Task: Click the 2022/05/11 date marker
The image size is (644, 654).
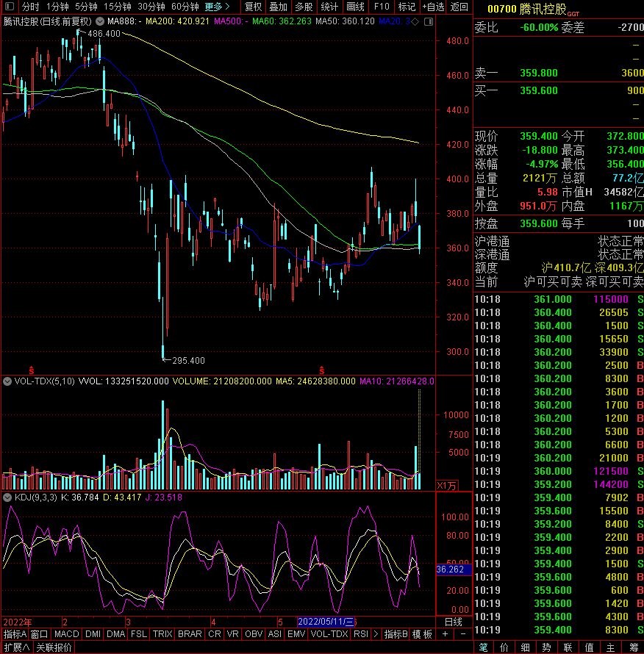Action: (326, 622)
